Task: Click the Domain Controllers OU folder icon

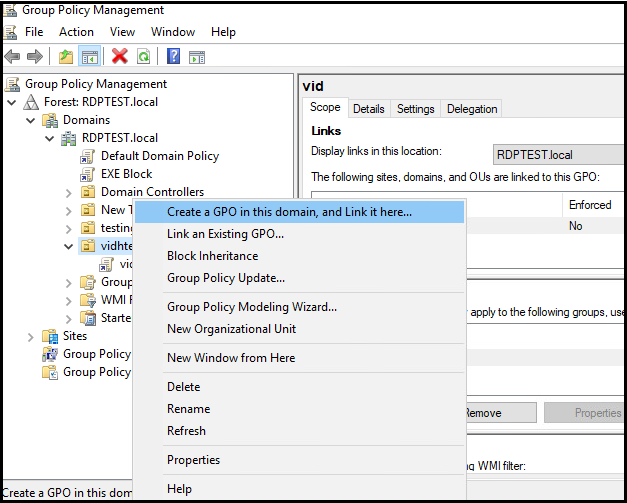Action: tap(88, 192)
